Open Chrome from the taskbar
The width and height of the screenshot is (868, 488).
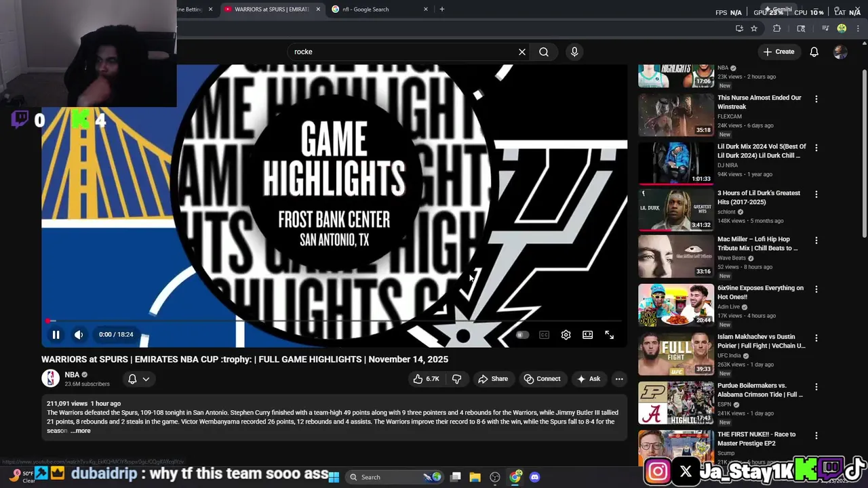(515, 477)
